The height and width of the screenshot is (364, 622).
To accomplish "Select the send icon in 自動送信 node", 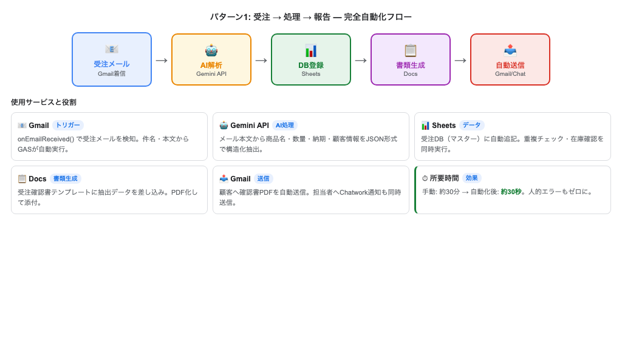I will 510,49.
